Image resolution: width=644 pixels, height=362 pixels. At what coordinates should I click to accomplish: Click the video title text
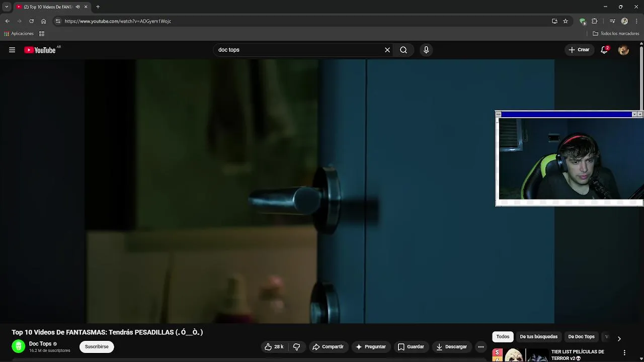point(107,332)
